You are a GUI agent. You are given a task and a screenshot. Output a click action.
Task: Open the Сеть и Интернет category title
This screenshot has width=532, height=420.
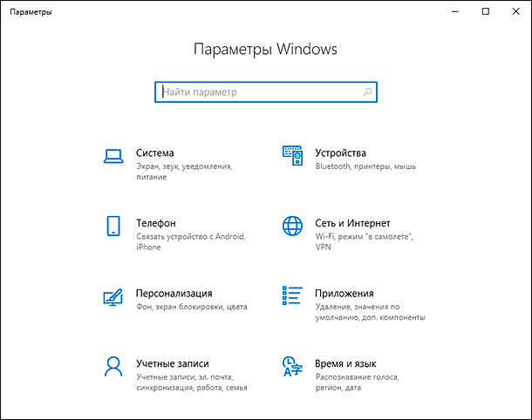[352, 223]
